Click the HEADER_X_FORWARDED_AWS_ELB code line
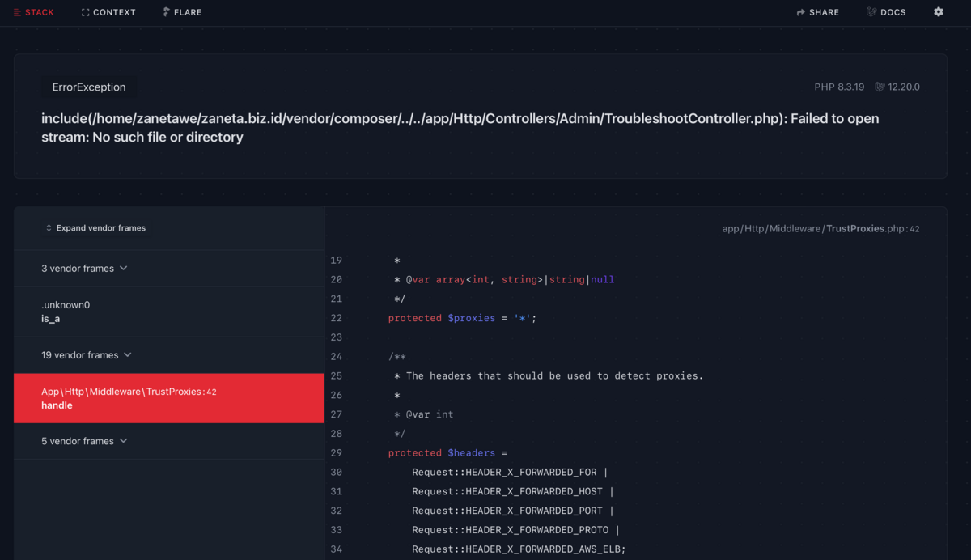Screen dimensions: 971x560 (x=518, y=549)
